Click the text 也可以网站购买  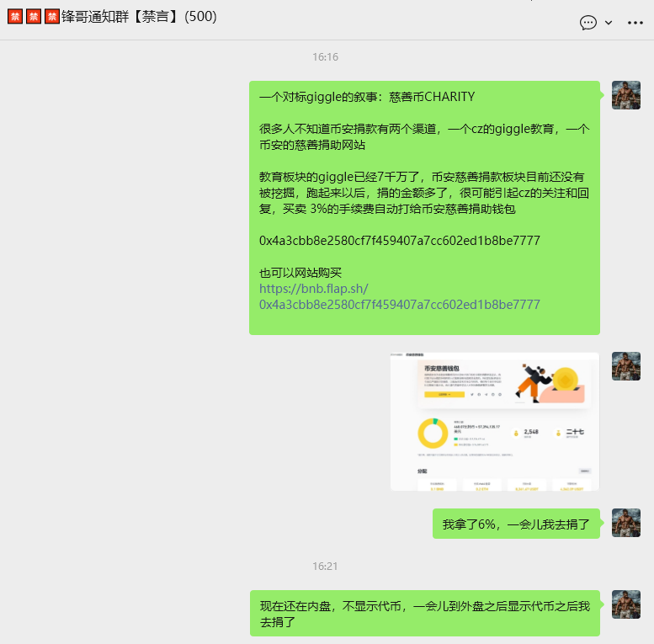tap(300, 273)
